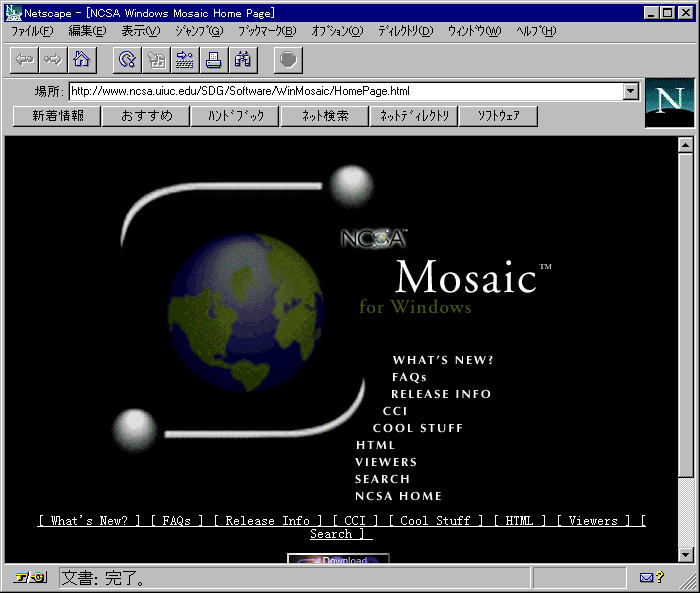Click CCI in the image map
Screen dimensions: 700x593
click(x=395, y=411)
